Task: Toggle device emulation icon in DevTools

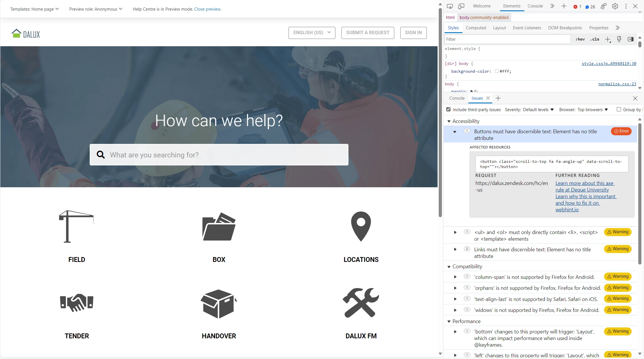Action: tap(461, 6)
